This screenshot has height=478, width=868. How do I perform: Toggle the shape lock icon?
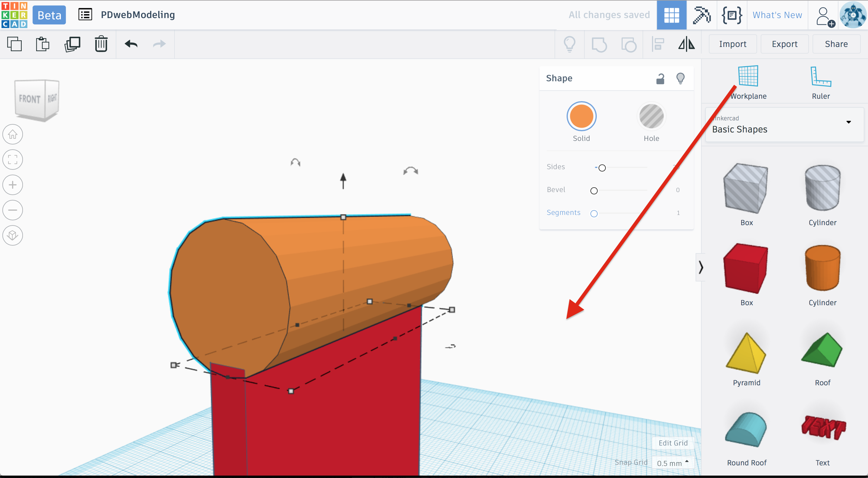pyautogui.click(x=660, y=79)
